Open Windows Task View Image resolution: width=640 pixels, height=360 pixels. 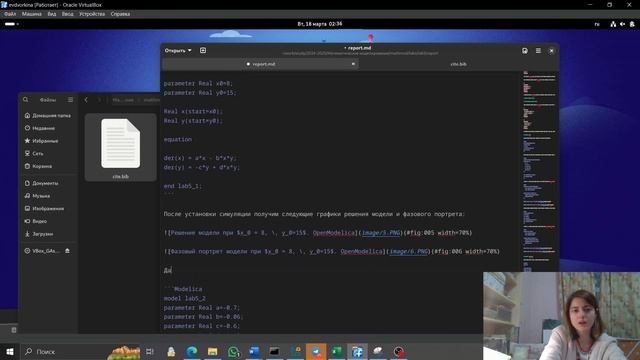tap(150, 351)
